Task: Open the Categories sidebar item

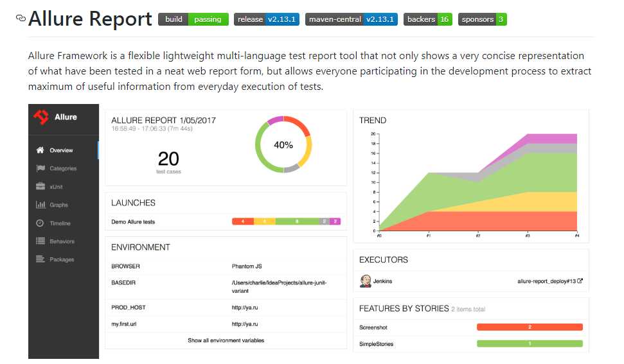Action: (63, 168)
